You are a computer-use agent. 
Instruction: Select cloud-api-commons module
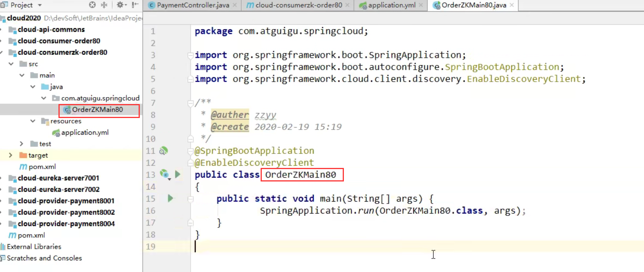51,29
